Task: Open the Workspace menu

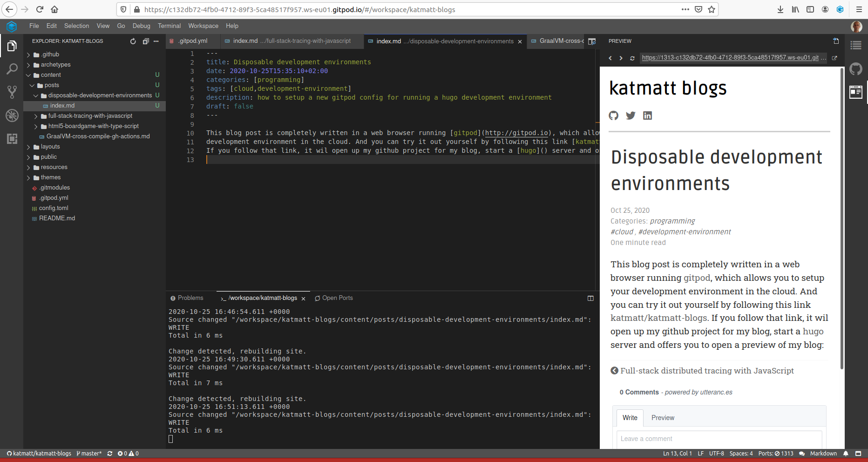Action: pyautogui.click(x=203, y=26)
